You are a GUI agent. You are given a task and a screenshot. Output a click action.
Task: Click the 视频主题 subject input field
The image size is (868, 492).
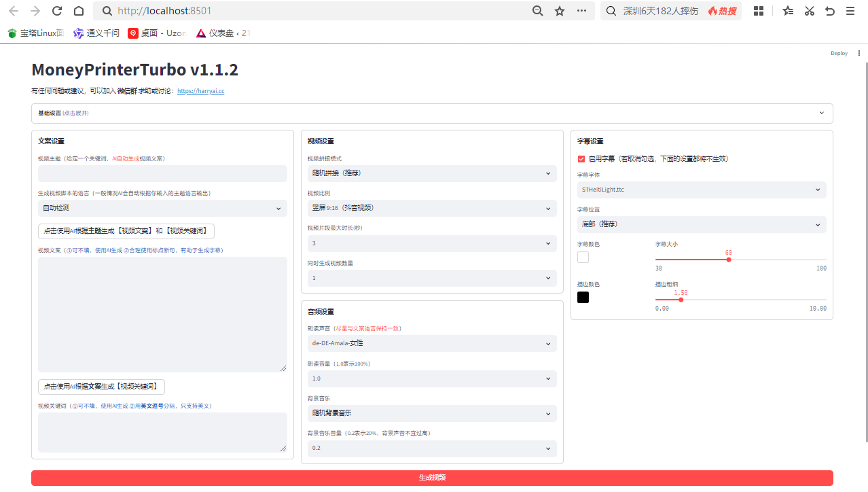tap(162, 174)
